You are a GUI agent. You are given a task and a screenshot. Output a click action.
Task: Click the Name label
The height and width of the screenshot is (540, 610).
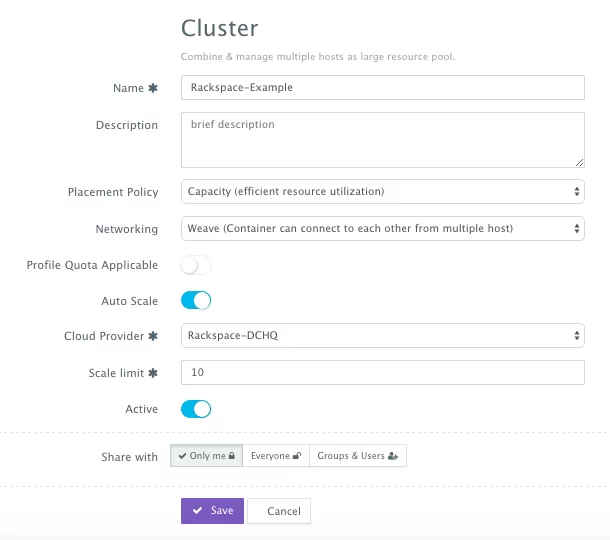[128, 88]
